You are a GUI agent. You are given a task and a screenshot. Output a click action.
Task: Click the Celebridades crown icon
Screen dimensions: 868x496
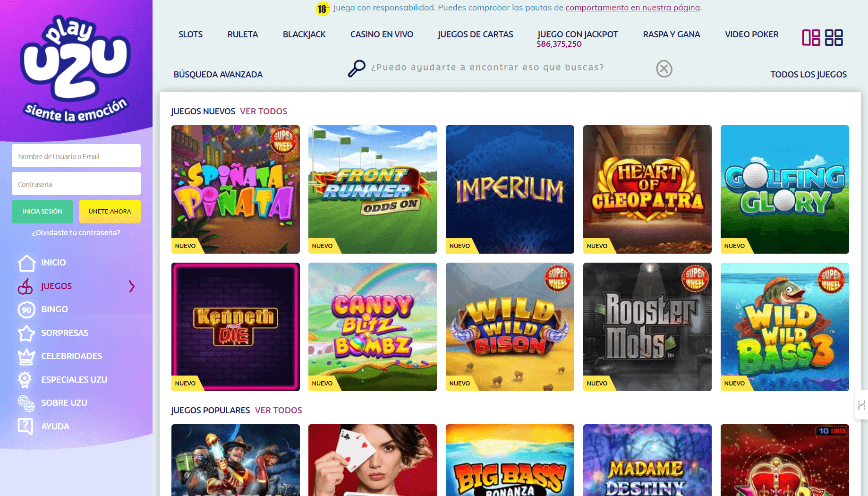tap(27, 356)
